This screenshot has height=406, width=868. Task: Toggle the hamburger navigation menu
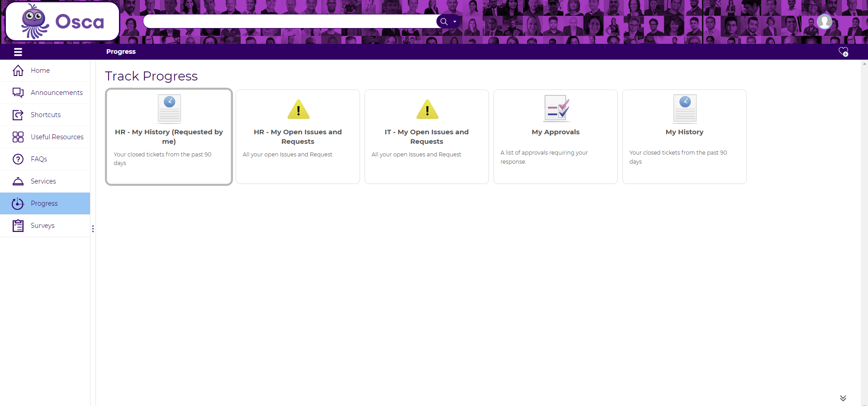[x=18, y=52]
